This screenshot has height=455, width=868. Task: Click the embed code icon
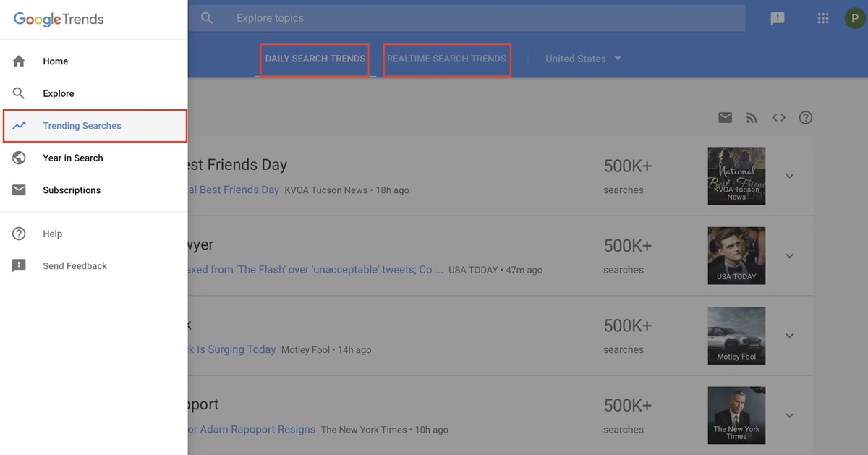[x=778, y=116]
